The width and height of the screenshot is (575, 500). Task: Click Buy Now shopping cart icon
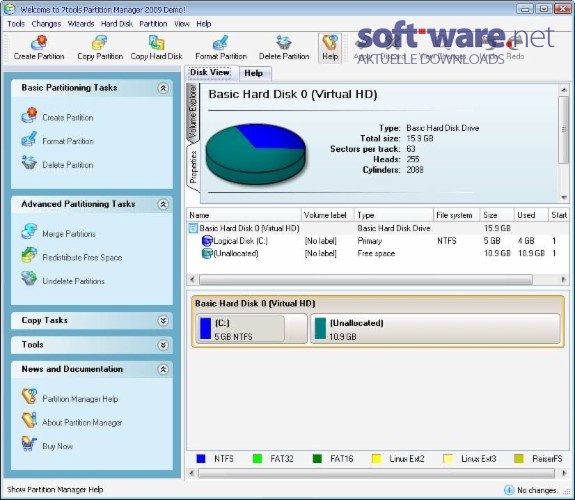29,444
